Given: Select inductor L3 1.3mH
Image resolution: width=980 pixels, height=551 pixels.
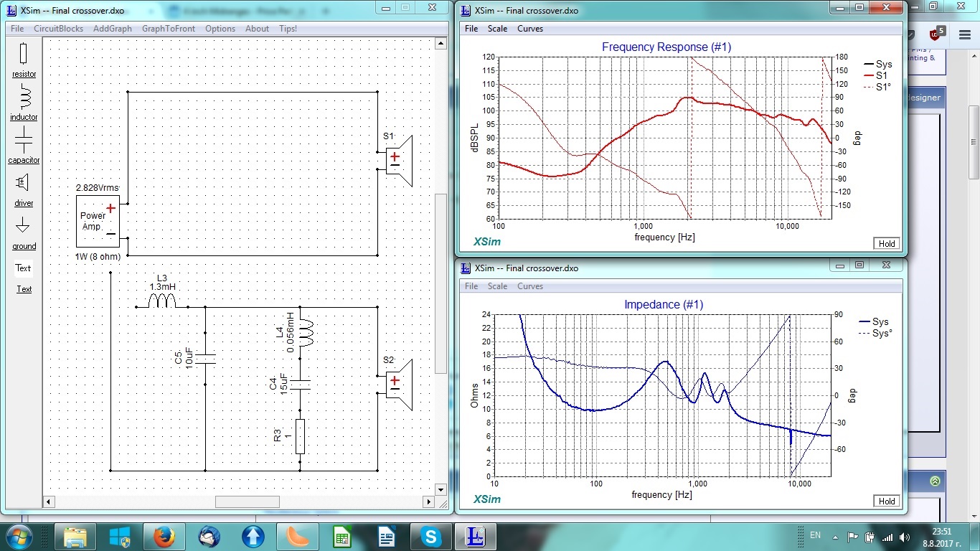Looking at the screenshot, I should coord(161,300).
